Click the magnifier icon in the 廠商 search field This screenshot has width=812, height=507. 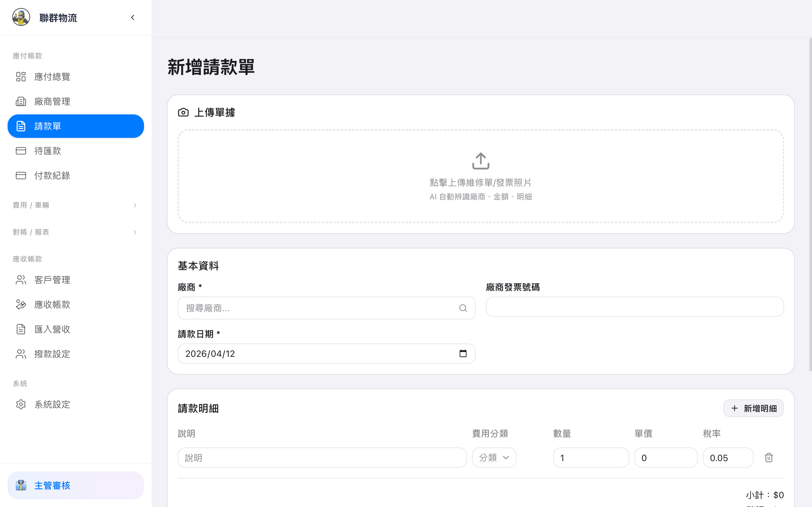point(463,308)
